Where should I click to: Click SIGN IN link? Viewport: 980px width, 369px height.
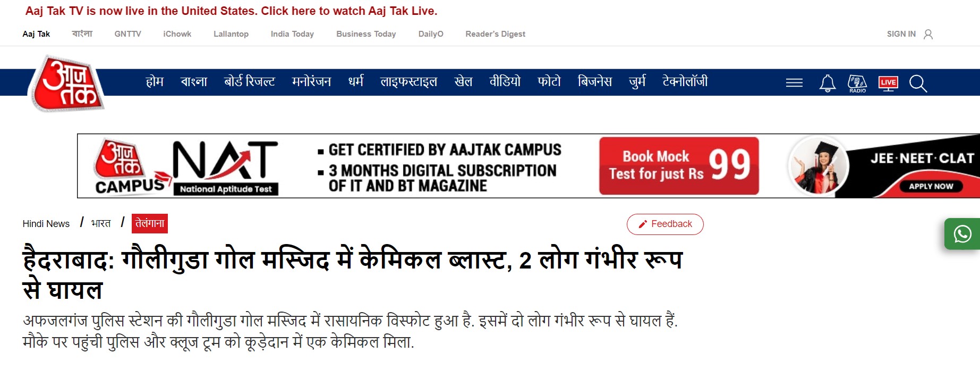pyautogui.click(x=901, y=34)
